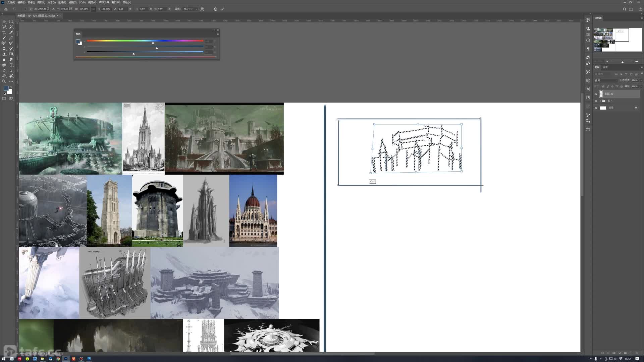The image size is (644, 362).
Task: Toggle Quick Mask mode icon
Action: 4,99
